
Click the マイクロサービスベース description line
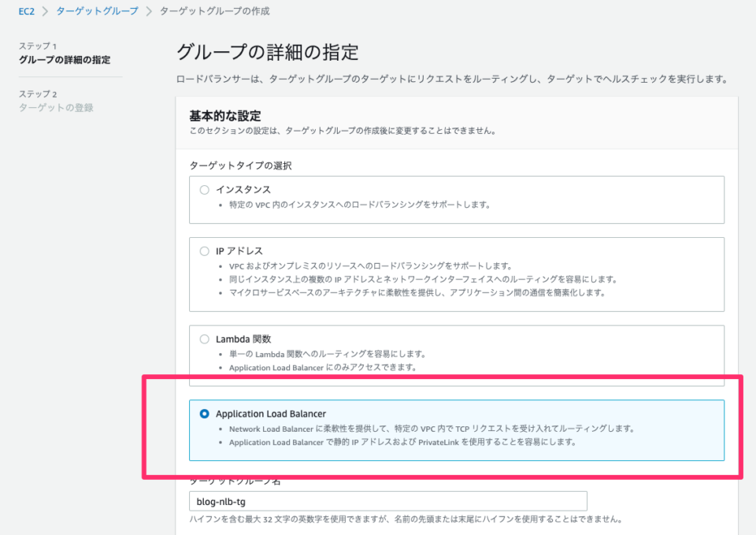pos(417,293)
